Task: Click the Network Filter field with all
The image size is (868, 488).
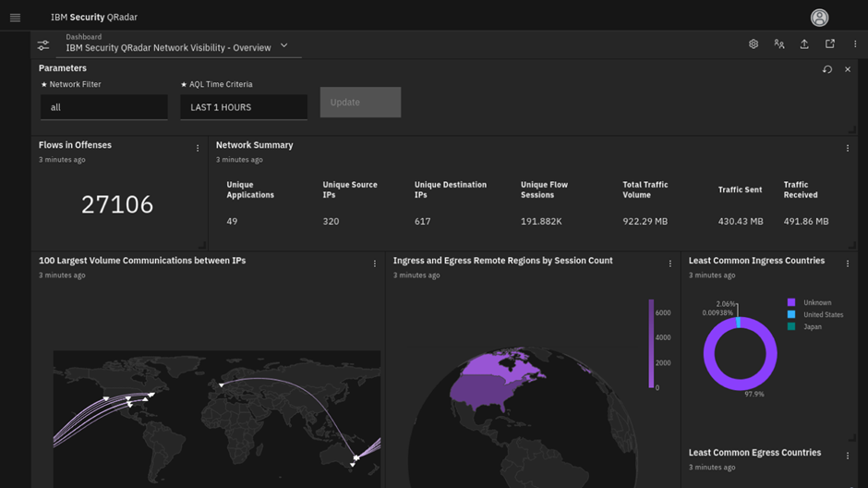Action: click(x=104, y=107)
